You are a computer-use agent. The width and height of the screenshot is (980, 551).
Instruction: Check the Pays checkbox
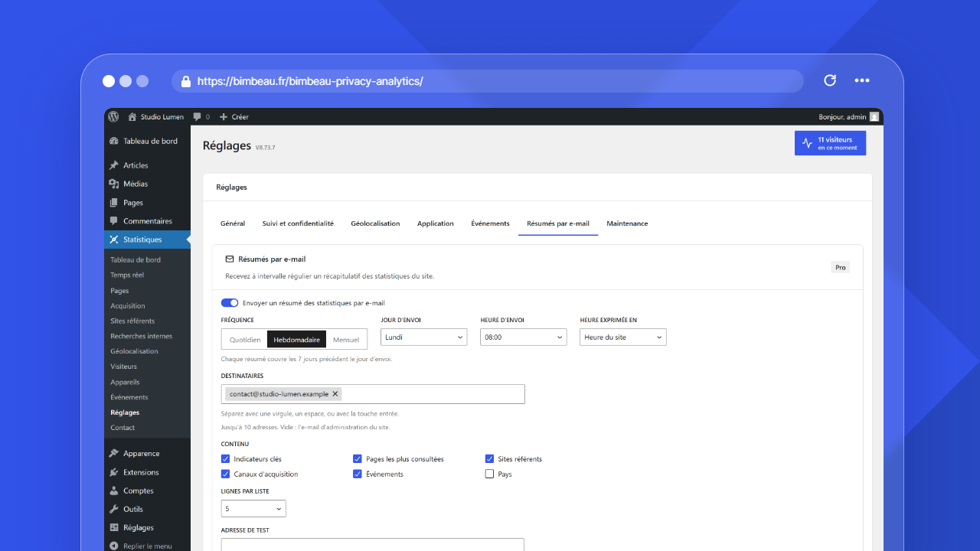point(490,474)
